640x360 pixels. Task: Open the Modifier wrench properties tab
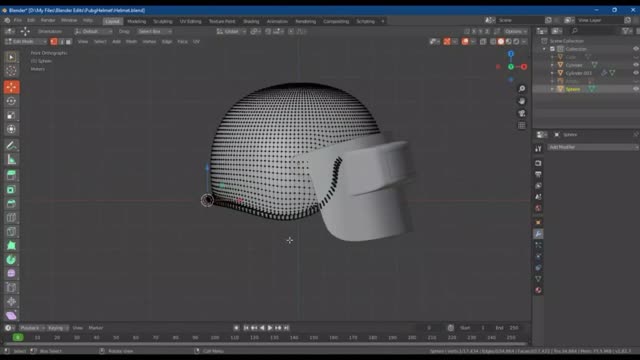(x=538, y=234)
